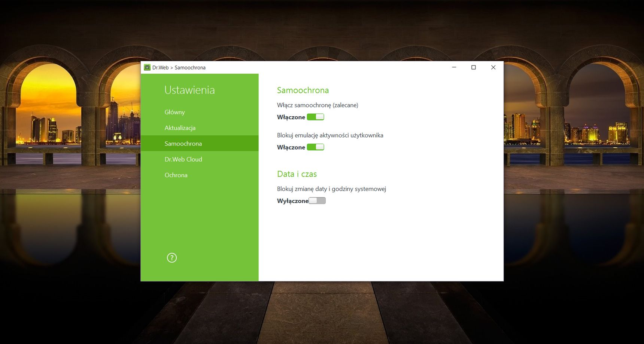This screenshot has height=344, width=644.
Task: Go to the Aktualizacja section
Action: (200, 128)
